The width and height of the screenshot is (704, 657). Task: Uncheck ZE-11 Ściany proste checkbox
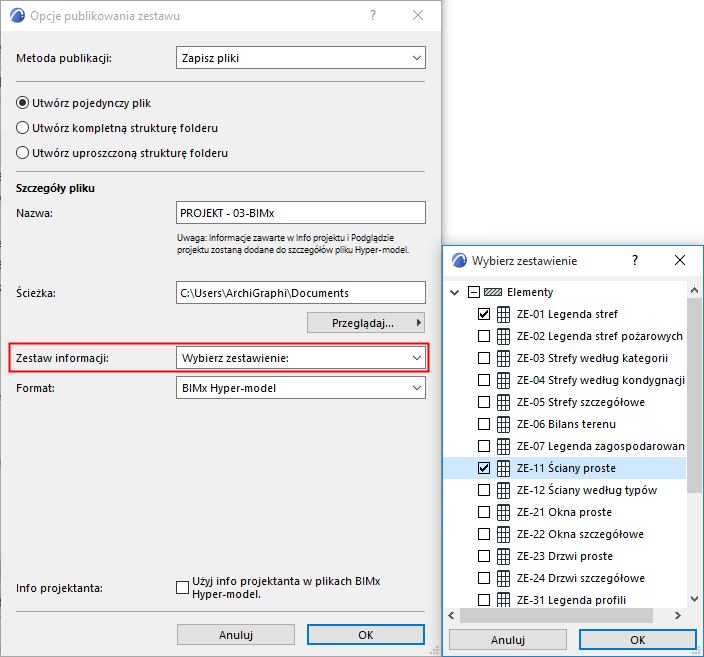coord(484,468)
